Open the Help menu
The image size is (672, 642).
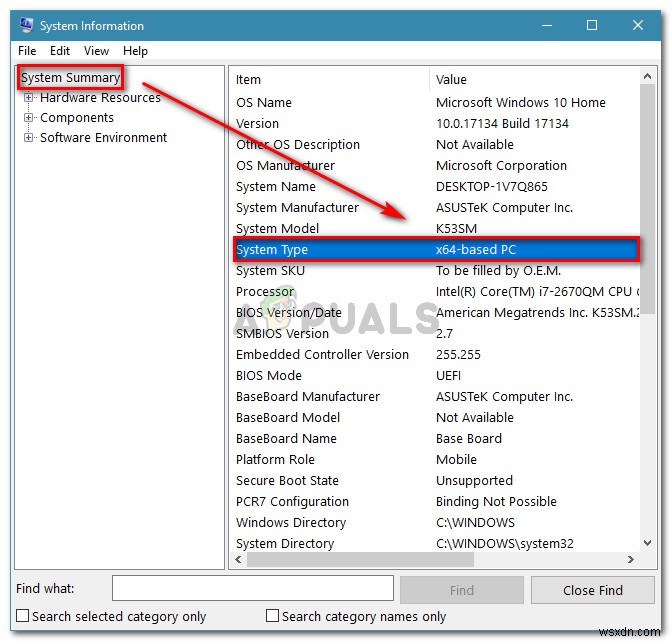135,51
